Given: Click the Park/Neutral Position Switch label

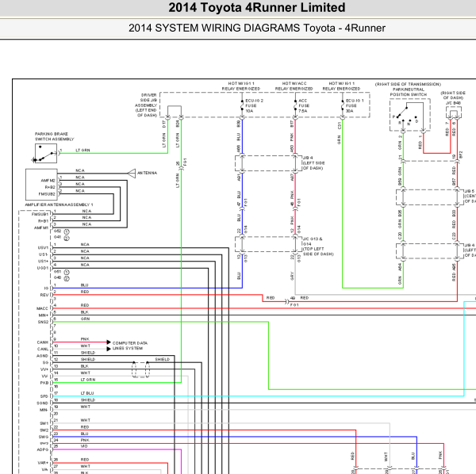Looking at the screenshot, I should 409,92.
